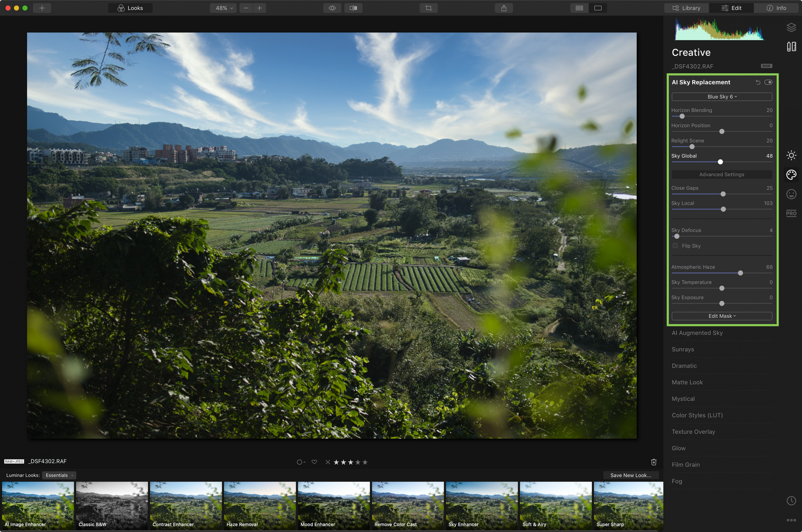Apply the Remove Color Cast look

408,505
